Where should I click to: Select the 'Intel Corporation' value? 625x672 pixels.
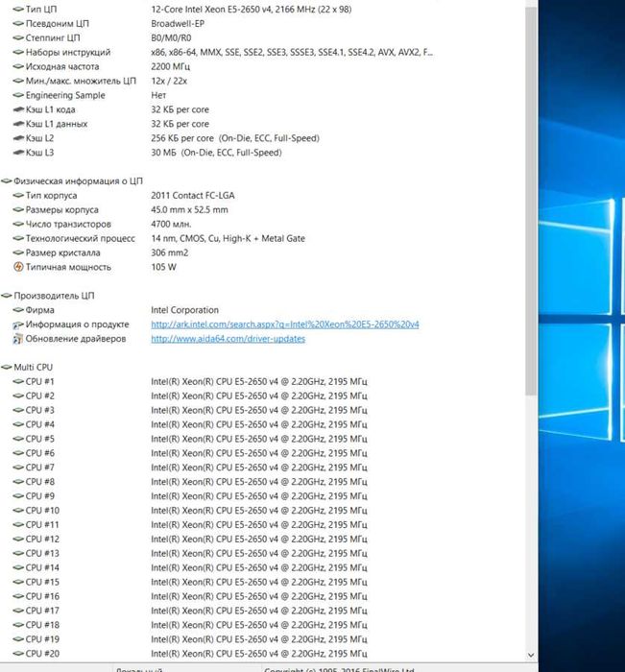point(184,310)
